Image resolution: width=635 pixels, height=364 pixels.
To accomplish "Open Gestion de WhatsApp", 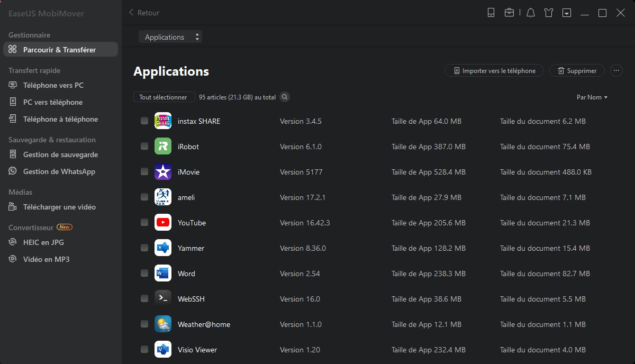I will pos(60,171).
